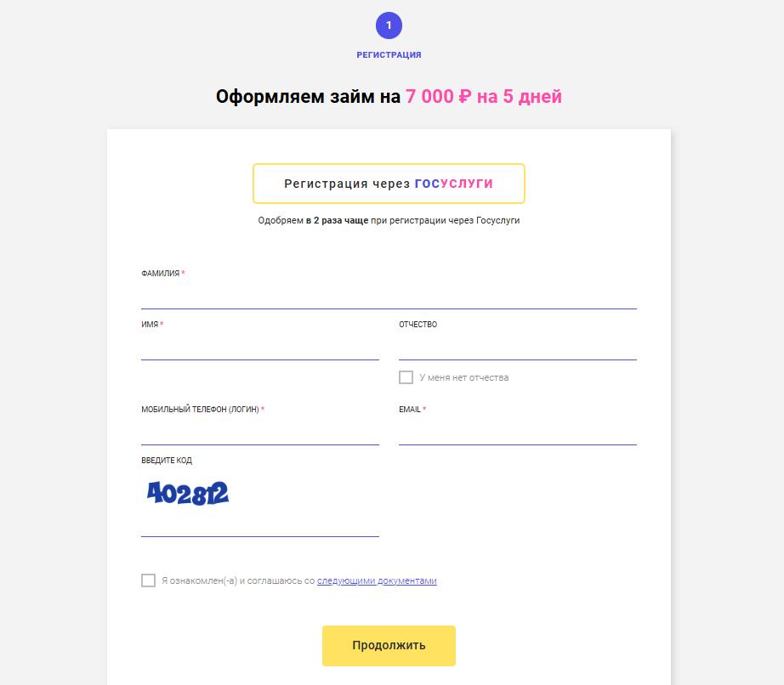The height and width of the screenshot is (685, 784).
Task: Focus the Email input field
Action: tap(518, 433)
